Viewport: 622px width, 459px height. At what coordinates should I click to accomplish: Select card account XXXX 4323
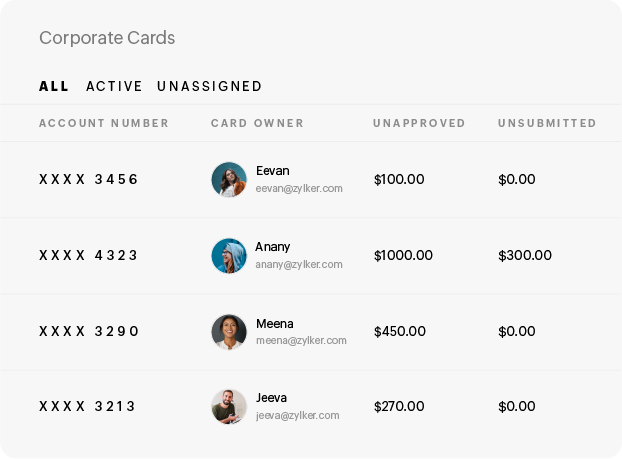pos(88,256)
